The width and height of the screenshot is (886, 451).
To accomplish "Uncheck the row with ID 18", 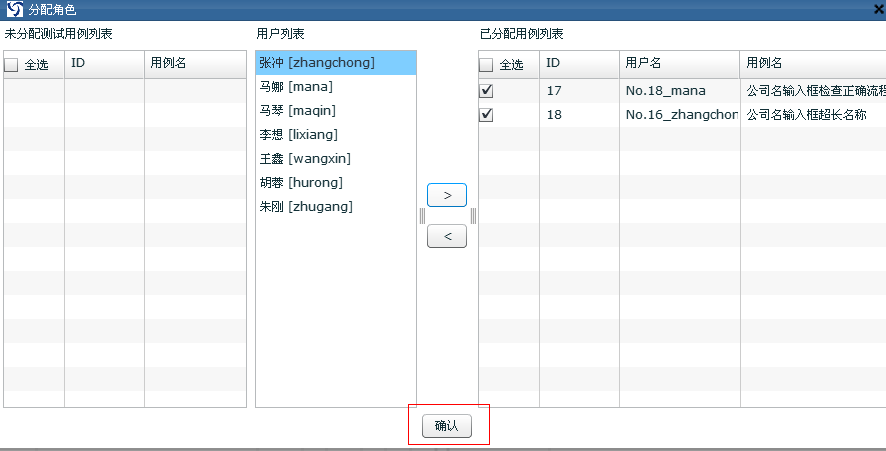I will 487,115.
